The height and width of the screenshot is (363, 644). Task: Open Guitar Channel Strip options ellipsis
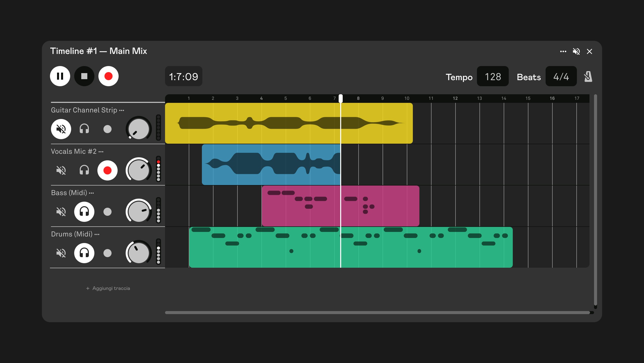[x=122, y=110]
